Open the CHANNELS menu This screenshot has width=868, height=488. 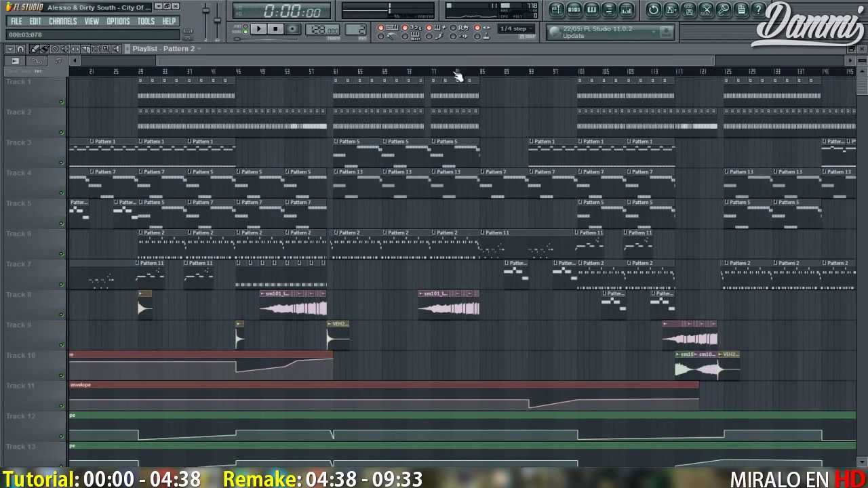click(63, 21)
